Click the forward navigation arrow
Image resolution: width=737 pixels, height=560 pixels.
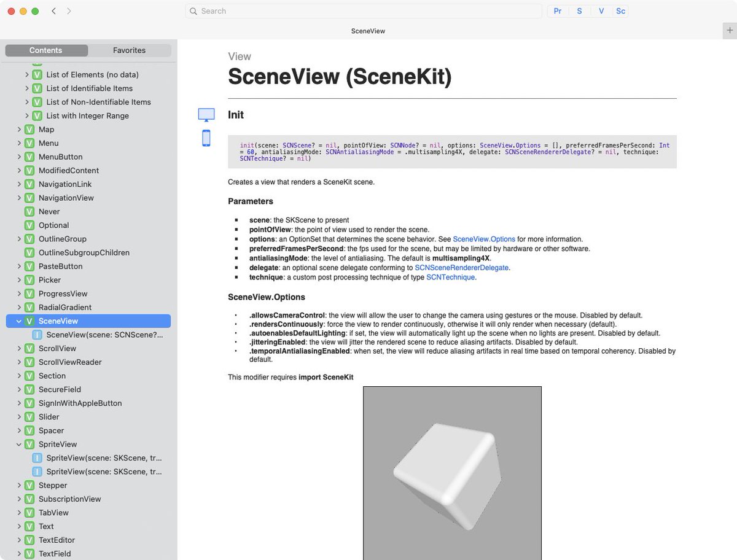69,11
